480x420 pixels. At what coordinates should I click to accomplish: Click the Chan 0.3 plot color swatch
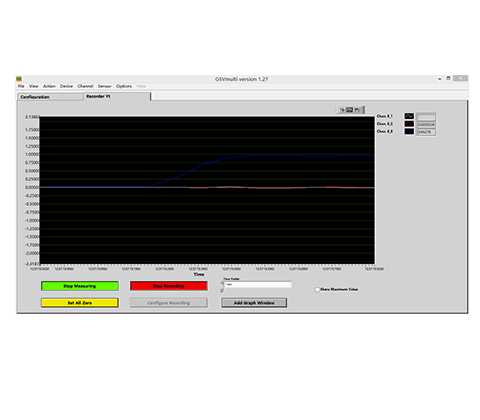[409, 131]
